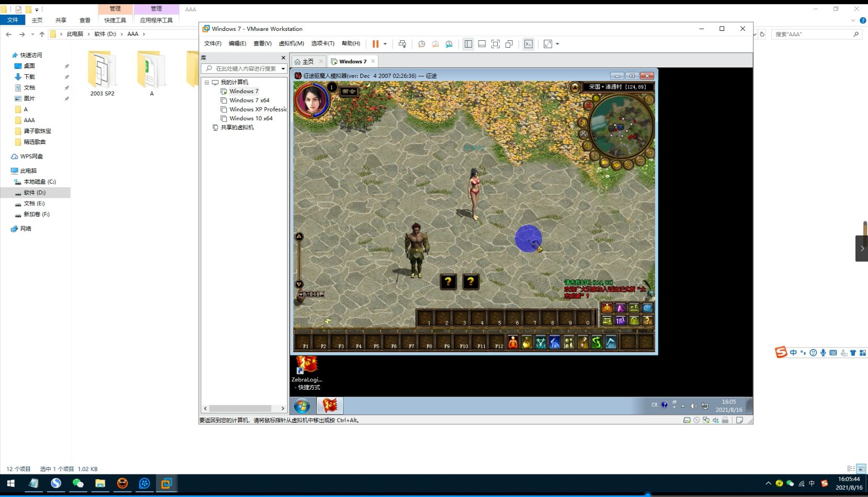Open the yellow bag inventory icon
The image size is (868, 497).
(527, 342)
